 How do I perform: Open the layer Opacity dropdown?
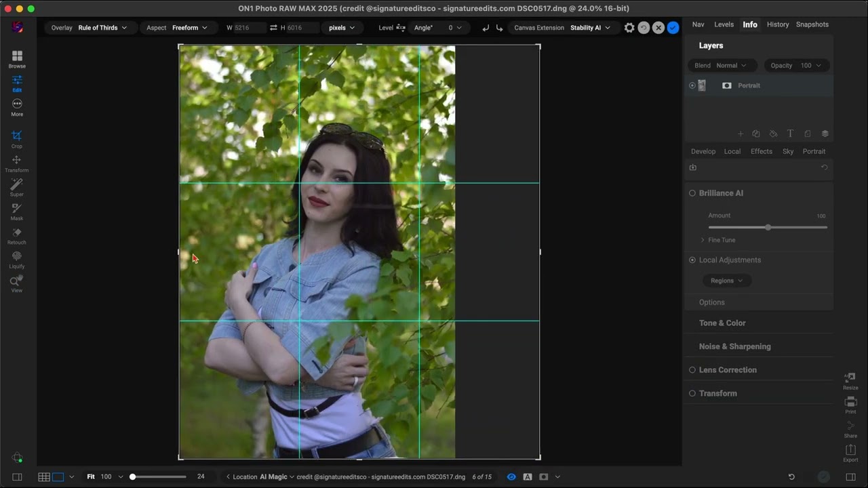coord(795,66)
